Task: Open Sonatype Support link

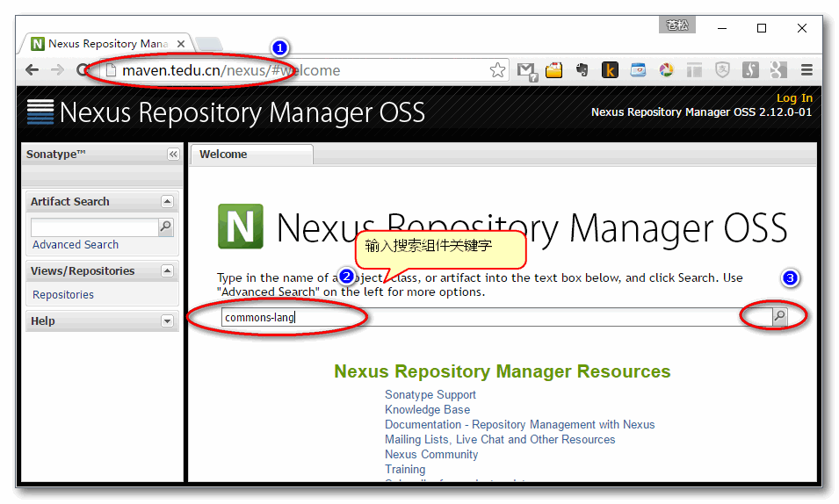Action: [x=430, y=395]
